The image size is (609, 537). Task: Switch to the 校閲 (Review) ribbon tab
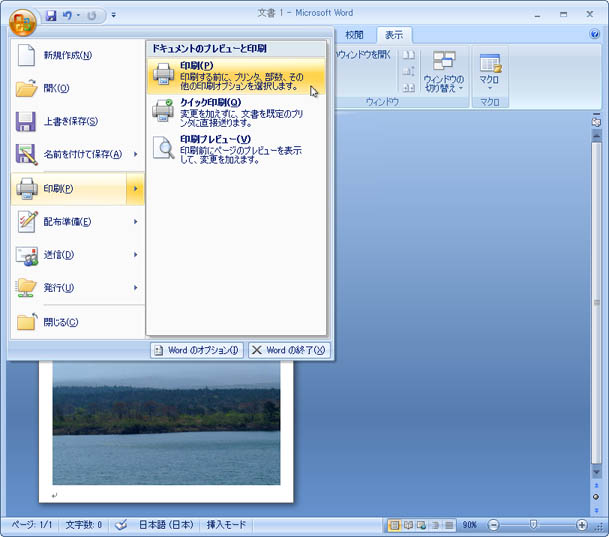[354, 34]
